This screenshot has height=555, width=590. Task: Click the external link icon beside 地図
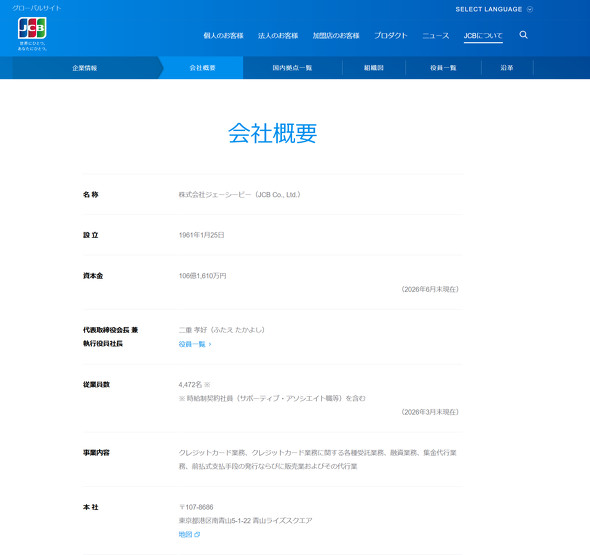pos(197,534)
